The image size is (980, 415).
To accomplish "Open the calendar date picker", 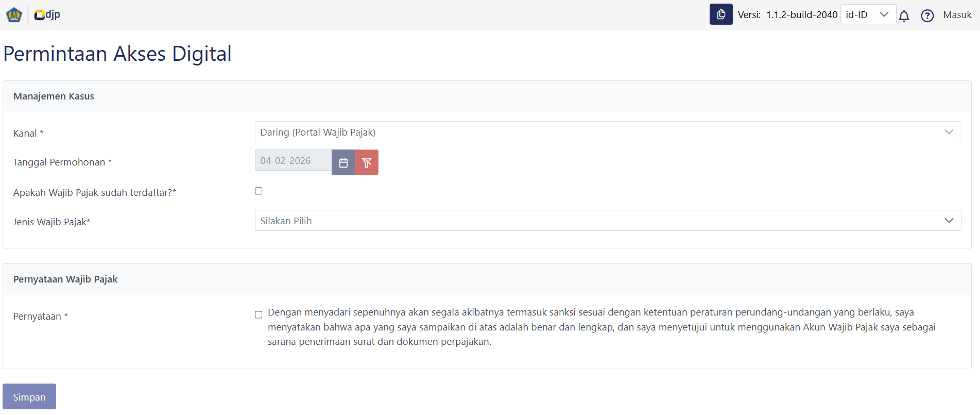I will 343,163.
